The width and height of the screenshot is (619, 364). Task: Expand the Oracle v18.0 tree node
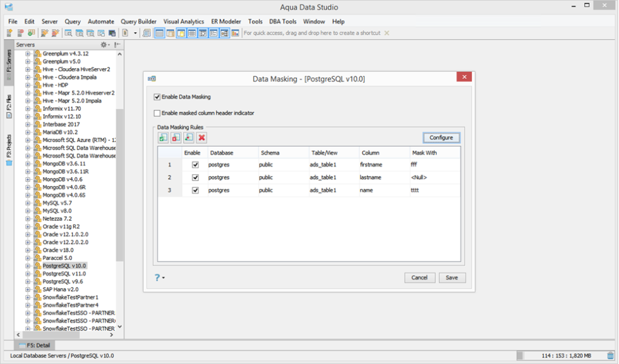[x=27, y=250]
